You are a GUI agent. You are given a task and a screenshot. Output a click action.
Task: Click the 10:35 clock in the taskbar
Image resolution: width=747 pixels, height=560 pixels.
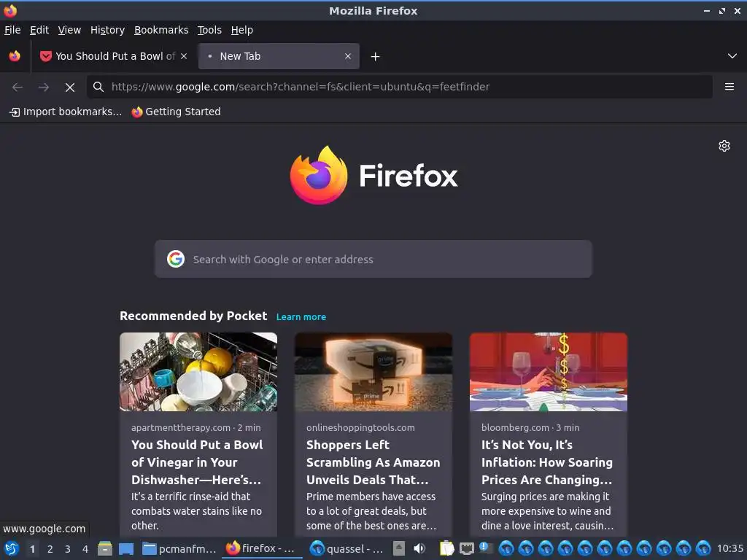click(x=729, y=549)
